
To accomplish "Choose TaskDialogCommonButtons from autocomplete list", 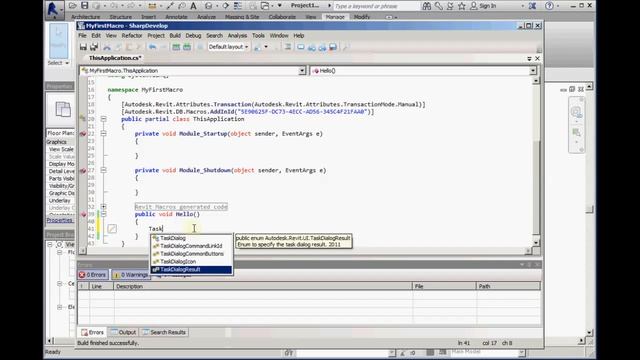I will click(x=191, y=253).
